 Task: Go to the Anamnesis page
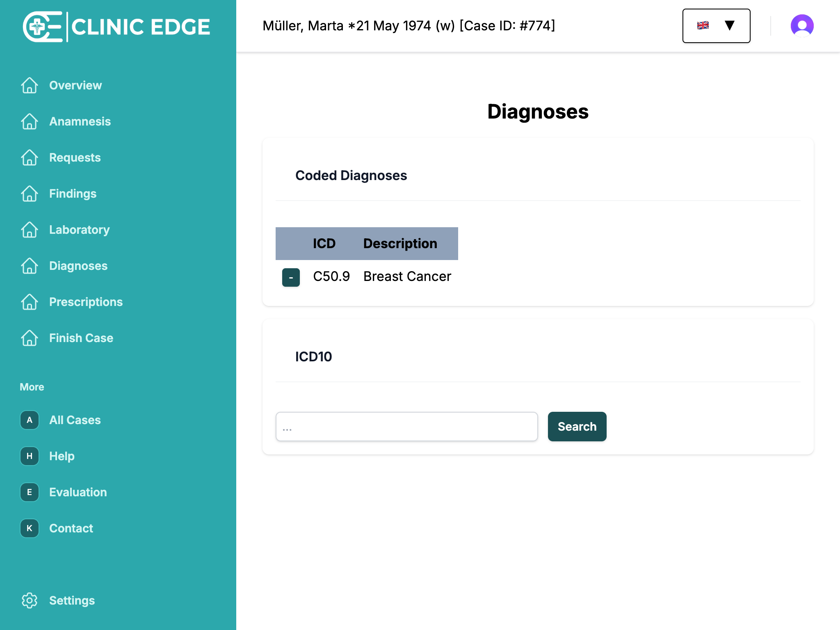coord(80,121)
